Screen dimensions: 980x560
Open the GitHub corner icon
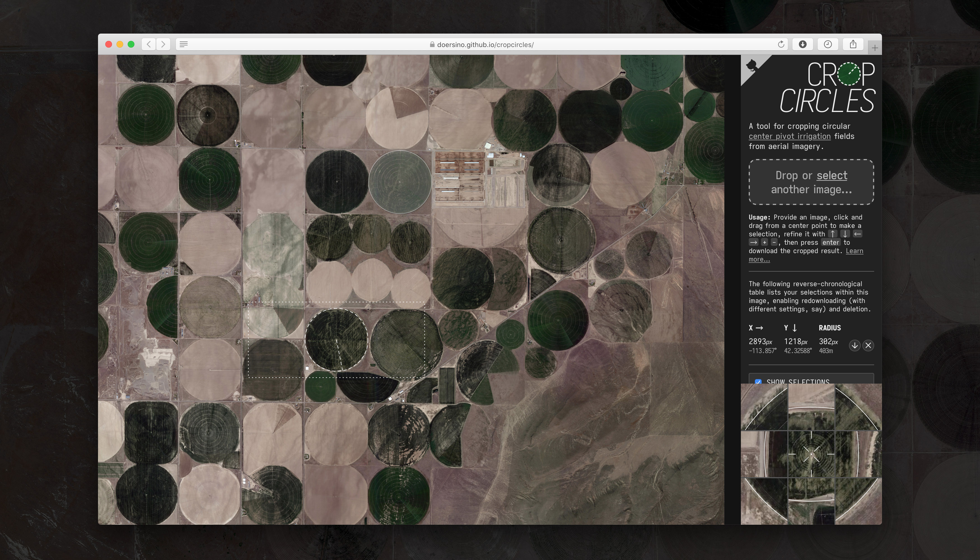coord(751,66)
